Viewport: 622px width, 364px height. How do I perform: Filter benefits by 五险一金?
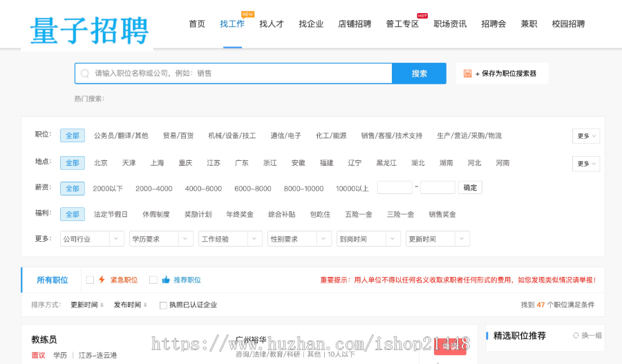tap(359, 215)
